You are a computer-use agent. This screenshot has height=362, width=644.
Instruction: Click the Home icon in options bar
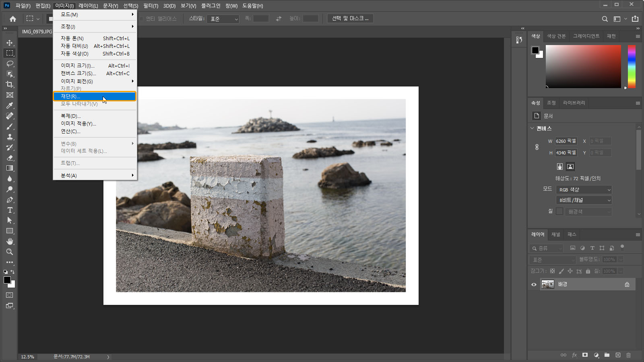[13, 19]
